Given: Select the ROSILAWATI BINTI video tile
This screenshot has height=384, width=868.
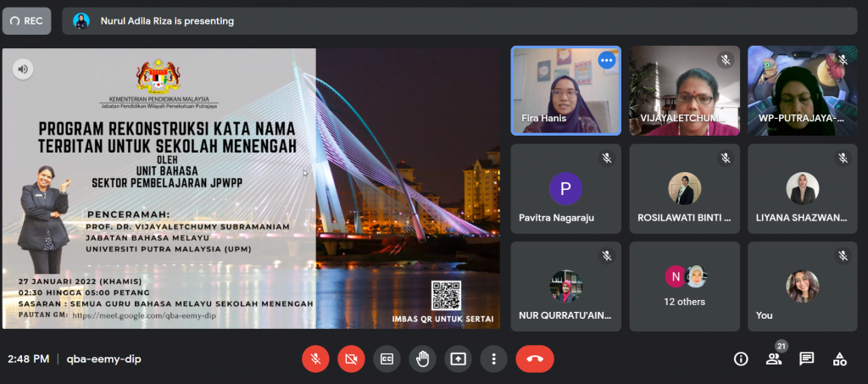Looking at the screenshot, I should 684,188.
